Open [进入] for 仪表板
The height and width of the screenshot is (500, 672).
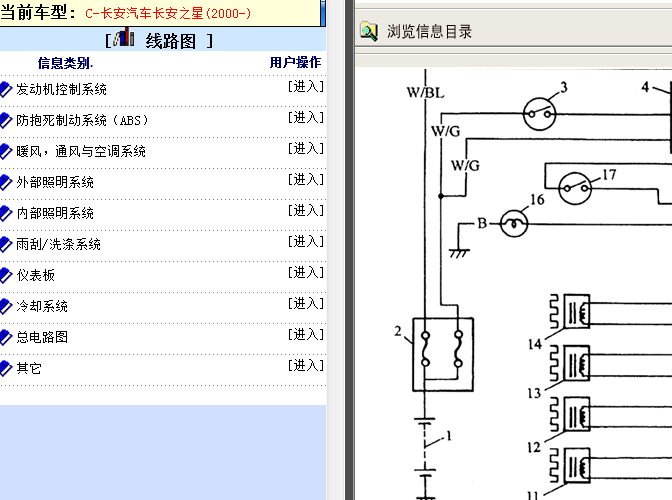point(306,272)
